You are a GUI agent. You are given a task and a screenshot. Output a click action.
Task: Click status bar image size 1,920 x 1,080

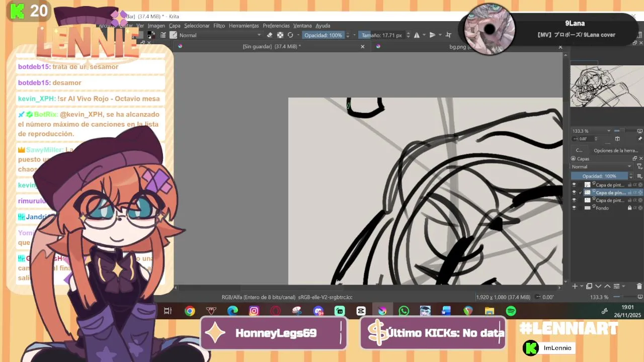[503, 297]
